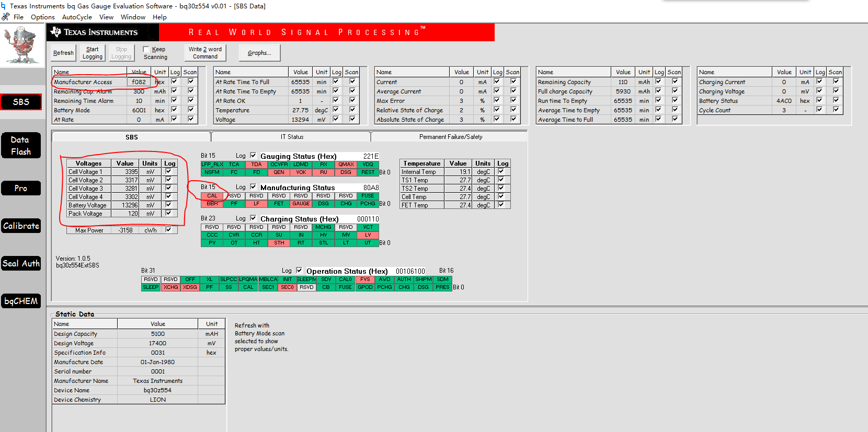Open the bqCHEM screen
Image resolution: width=868 pixels, height=432 pixels.
tap(21, 301)
